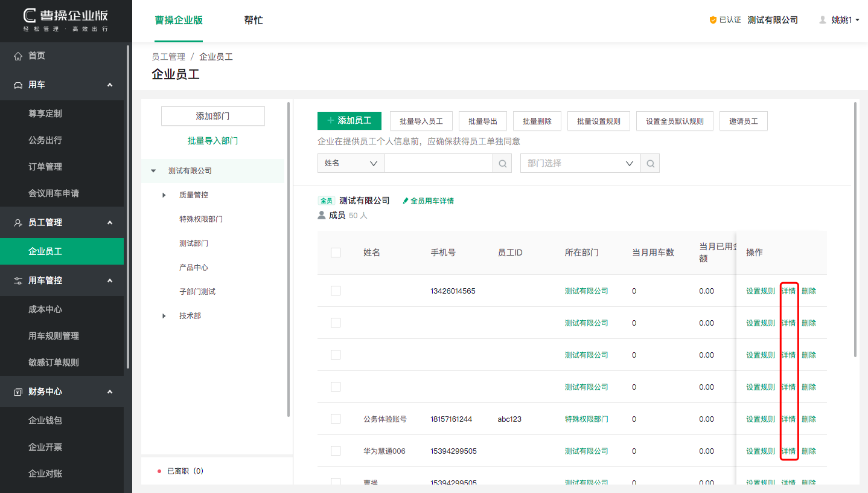Image resolution: width=868 pixels, height=493 pixels.
Task: Open the 部门选择 dropdown
Action: point(579,163)
